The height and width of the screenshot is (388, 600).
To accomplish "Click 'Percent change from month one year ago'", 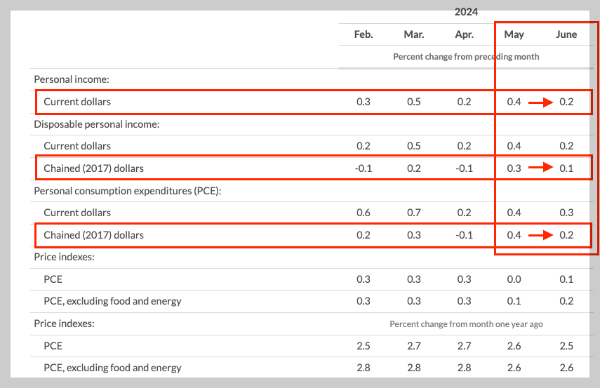I will pyautogui.click(x=466, y=324).
